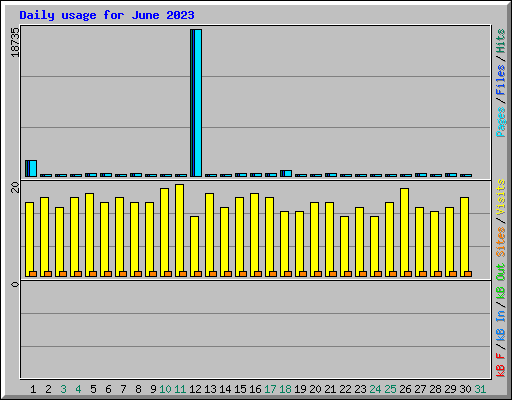Click day label 30 on the x-axis
Image resolution: width=512 pixels, height=400 pixels.
point(465,389)
